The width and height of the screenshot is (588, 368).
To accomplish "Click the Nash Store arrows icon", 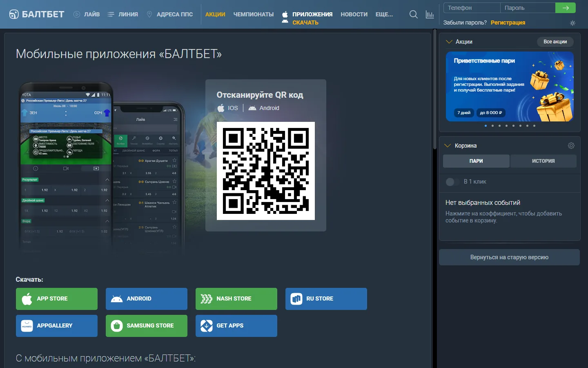I will tap(207, 299).
